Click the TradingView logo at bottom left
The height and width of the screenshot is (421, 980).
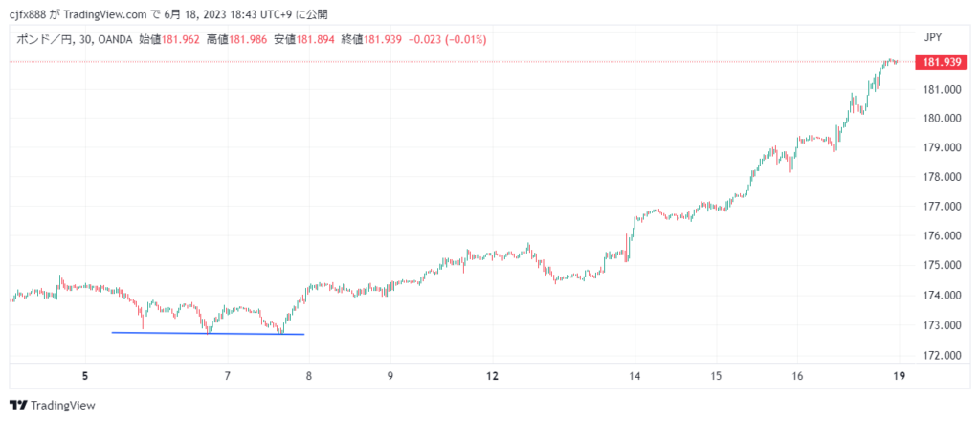[53, 405]
